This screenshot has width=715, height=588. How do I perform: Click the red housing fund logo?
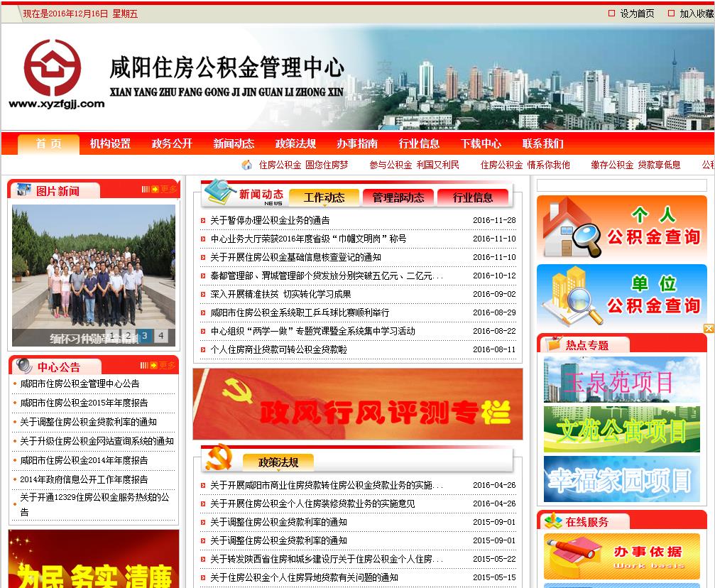pos(53,67)
